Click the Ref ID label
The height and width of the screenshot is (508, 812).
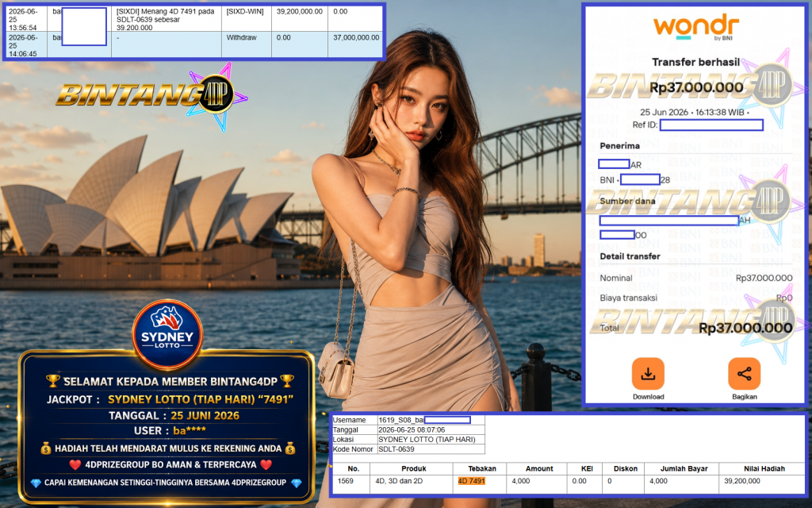point(645,125)
